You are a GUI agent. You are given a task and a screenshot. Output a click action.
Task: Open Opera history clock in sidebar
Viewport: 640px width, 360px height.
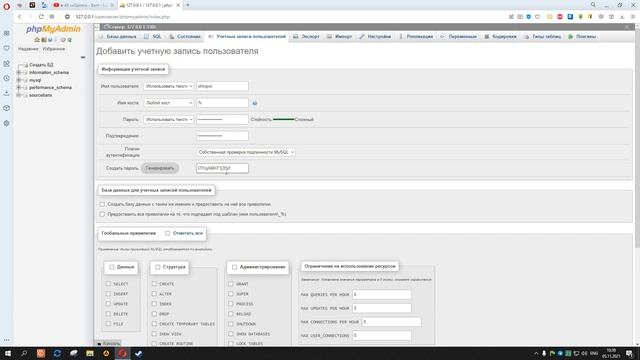click(7, 78)
